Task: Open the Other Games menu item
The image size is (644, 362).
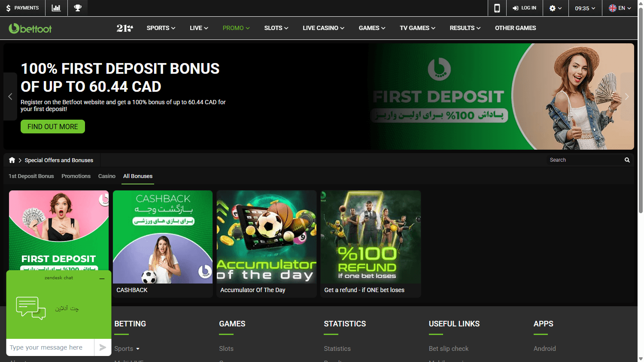Action: click(x=515, y=28)
